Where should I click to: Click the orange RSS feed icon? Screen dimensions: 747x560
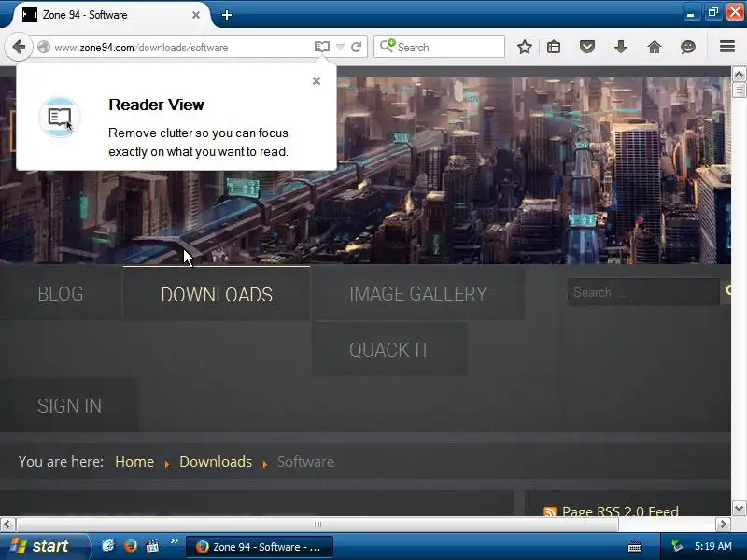click(x=550, y=511)
